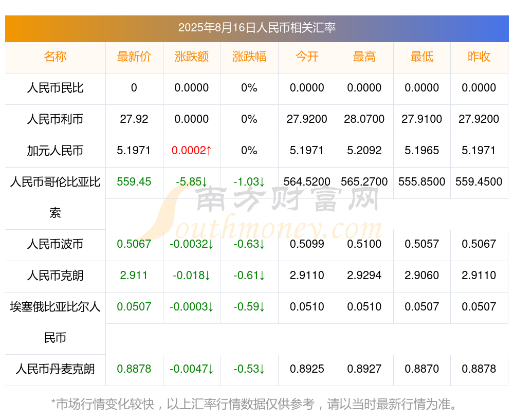Image resolution: width=514 pixels, height=420 pixels.
Task: Select the 涨跌幅 column header
Action: tap(249, 57)
